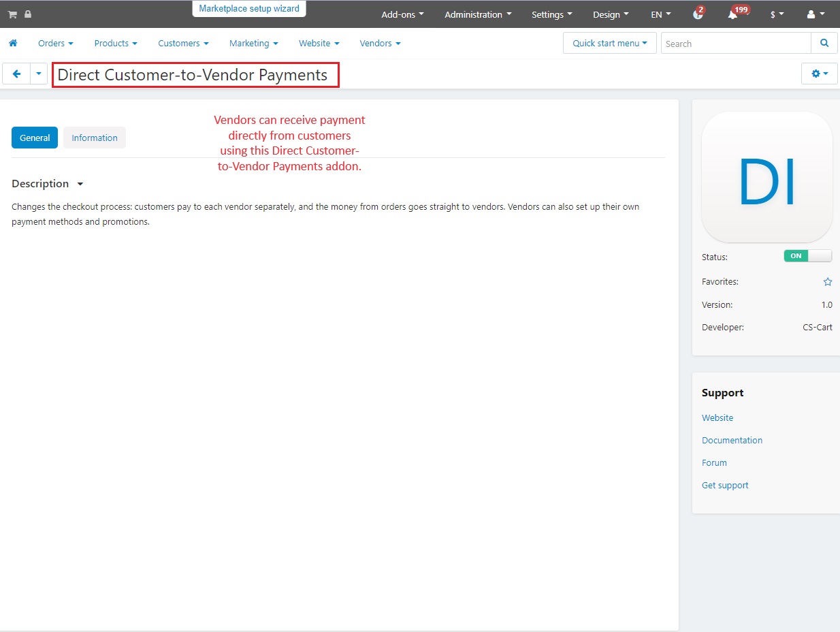Open the Forum link

tap(714, 462)
